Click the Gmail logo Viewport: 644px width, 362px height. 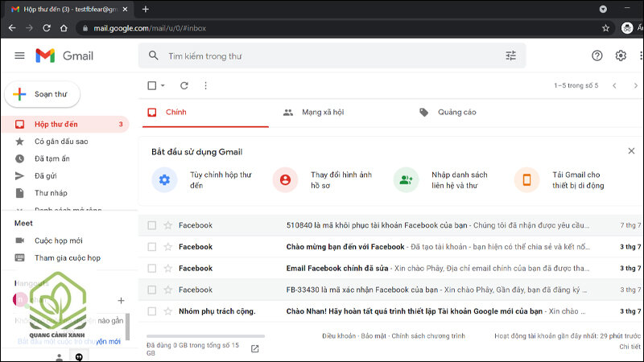point(64,56)
